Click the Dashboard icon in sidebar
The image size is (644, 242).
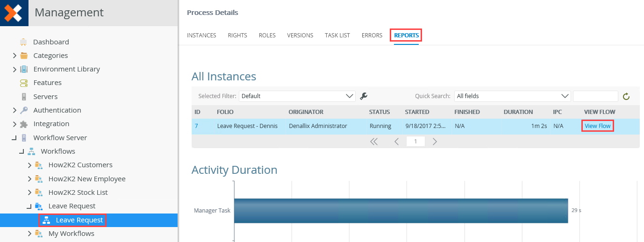click(23, 42)
